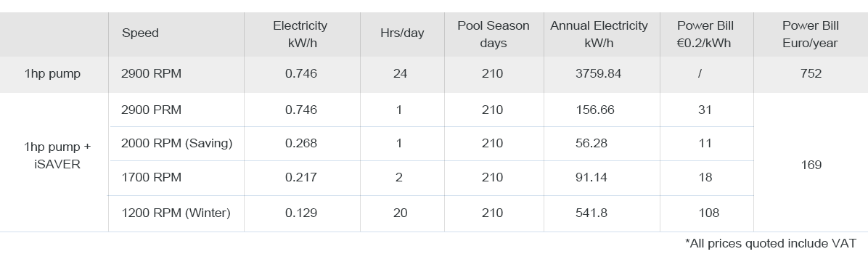Select the 1hp pump row label
The height and width of the screenshot is (262, 868).
coord(52,74)
